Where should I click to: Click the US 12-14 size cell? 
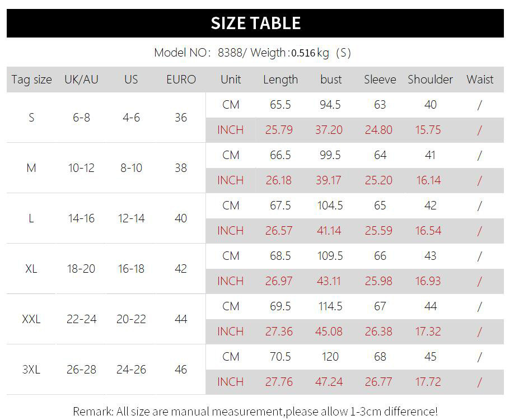point(131,218)
